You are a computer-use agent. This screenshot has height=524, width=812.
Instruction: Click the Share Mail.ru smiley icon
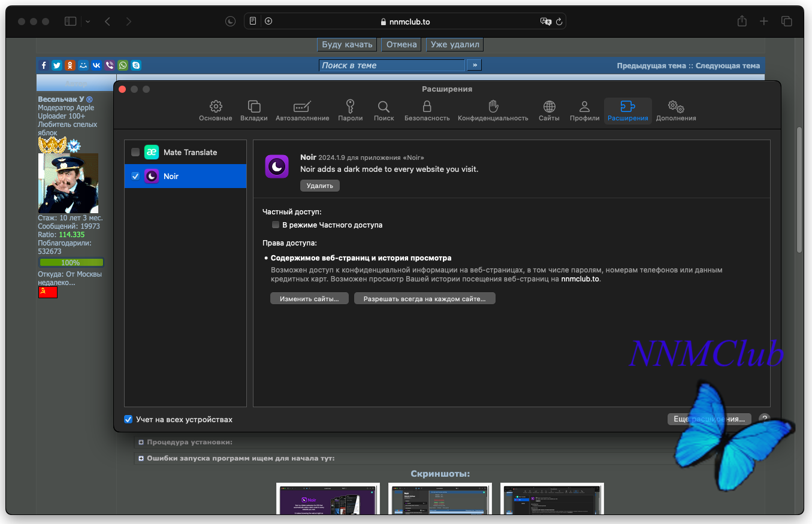pyautogui.click(x=83, y=65)
